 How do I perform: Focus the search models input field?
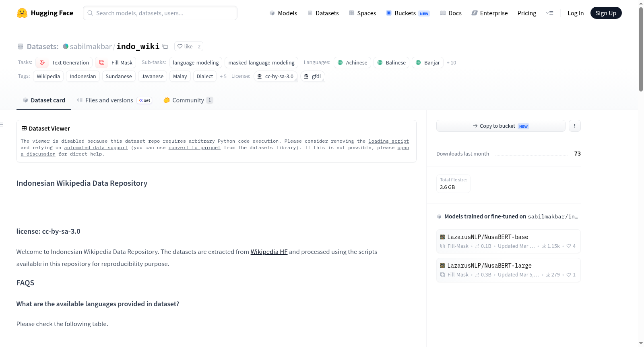coord(160,13)
